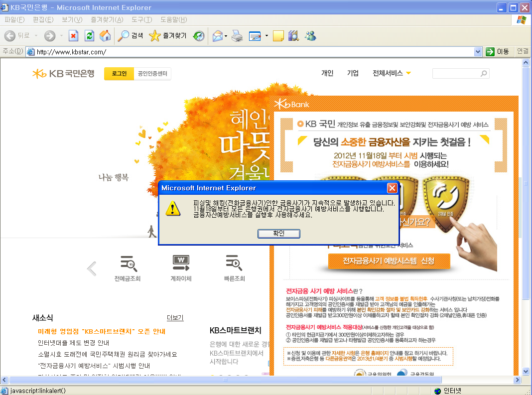Refresh the page using green arrows icon
The height and width of the screenshot is (395, 532).
click(89, 36)
